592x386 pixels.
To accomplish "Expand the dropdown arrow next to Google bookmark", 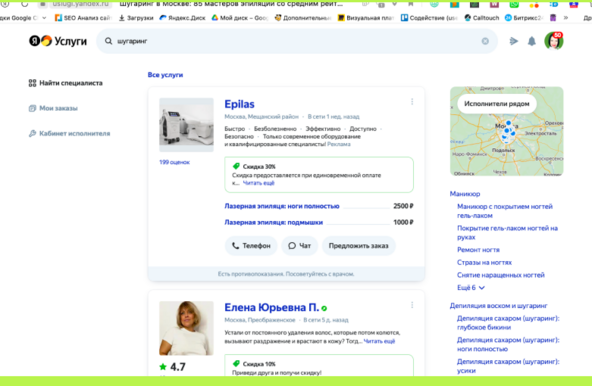I will (44, 18).
